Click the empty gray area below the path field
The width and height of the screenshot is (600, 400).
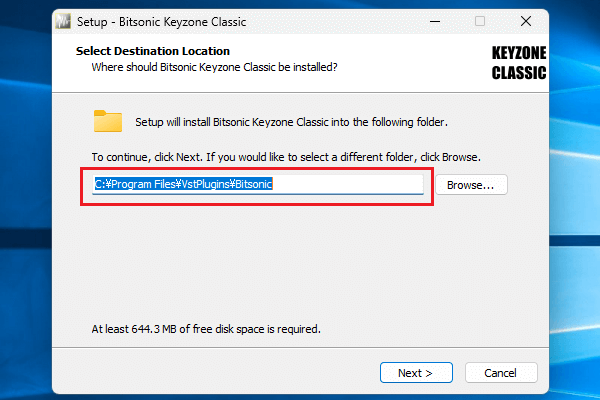[300, 260]
